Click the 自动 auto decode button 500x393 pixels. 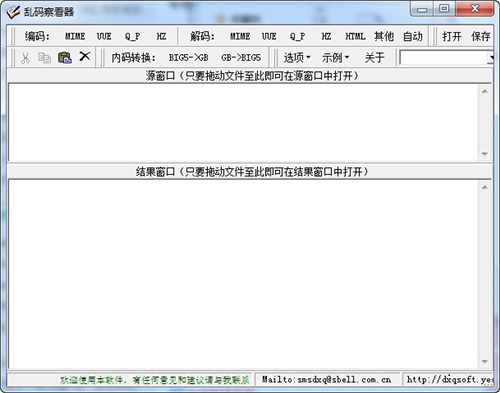[x=413, y=36]
